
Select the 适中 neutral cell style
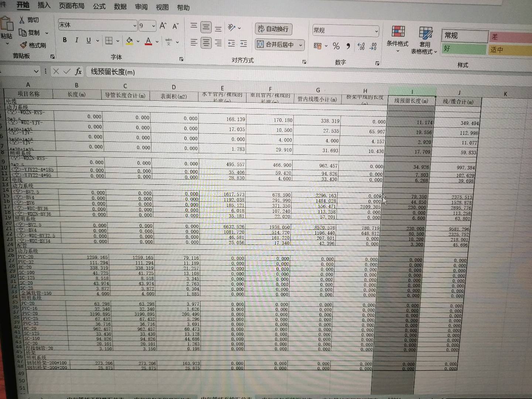coord(510,50)
